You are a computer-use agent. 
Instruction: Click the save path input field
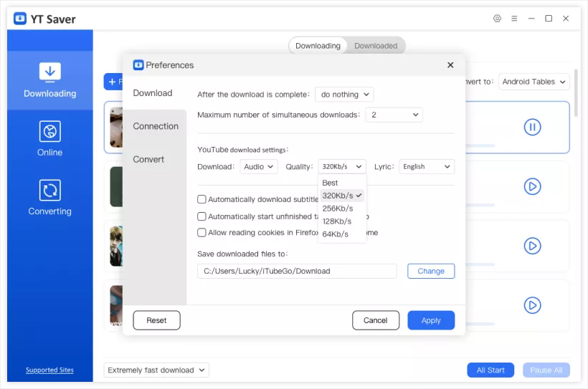click(297, 272)
